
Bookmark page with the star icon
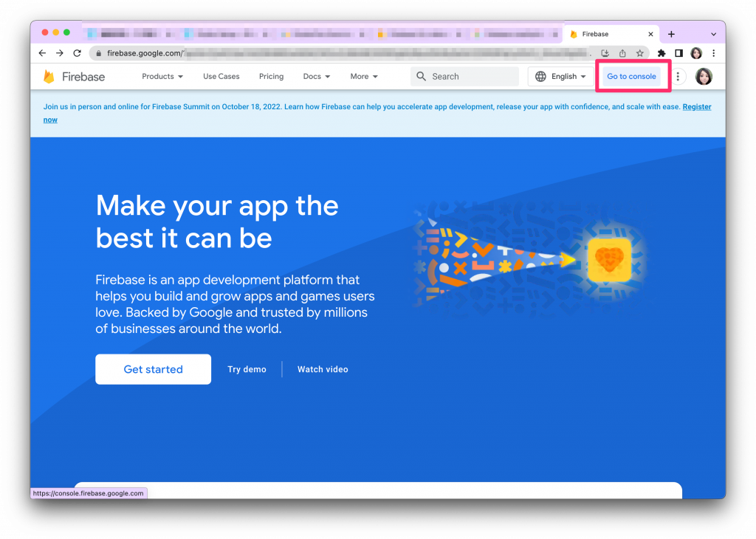[640, 53]
